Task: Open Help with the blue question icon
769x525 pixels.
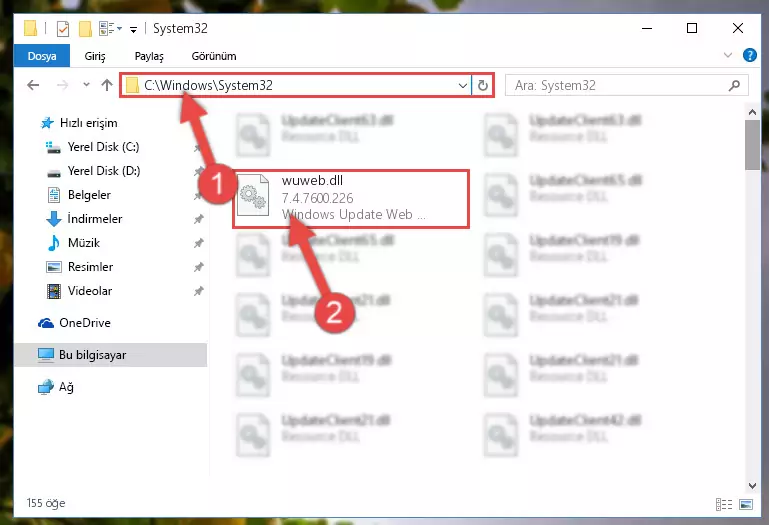Action: (749, 55)
